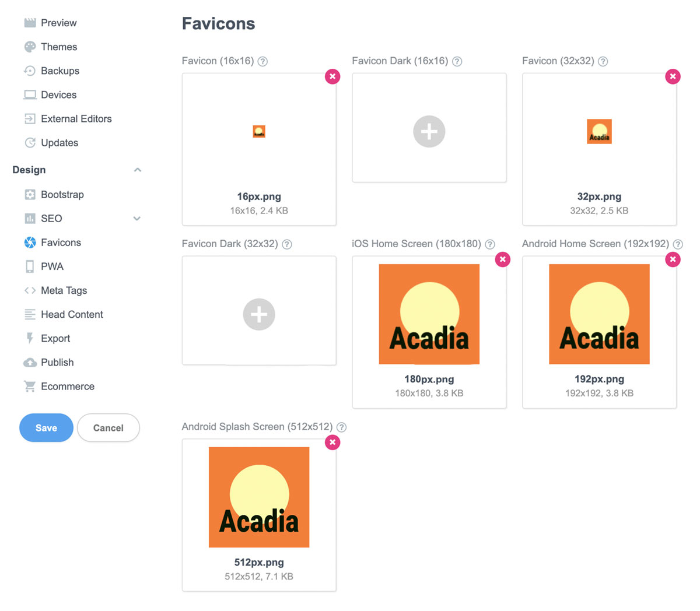Open the Head Content section

click(30, 314)
